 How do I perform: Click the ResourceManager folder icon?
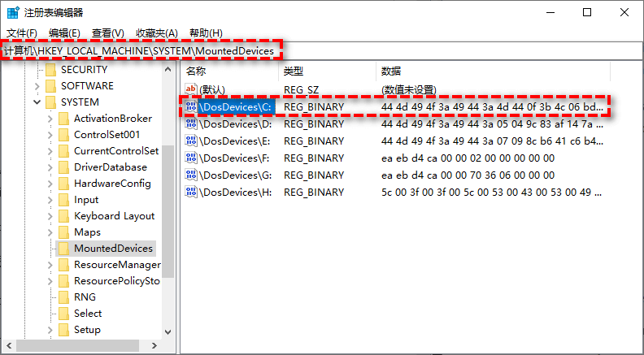pos(63,265)
